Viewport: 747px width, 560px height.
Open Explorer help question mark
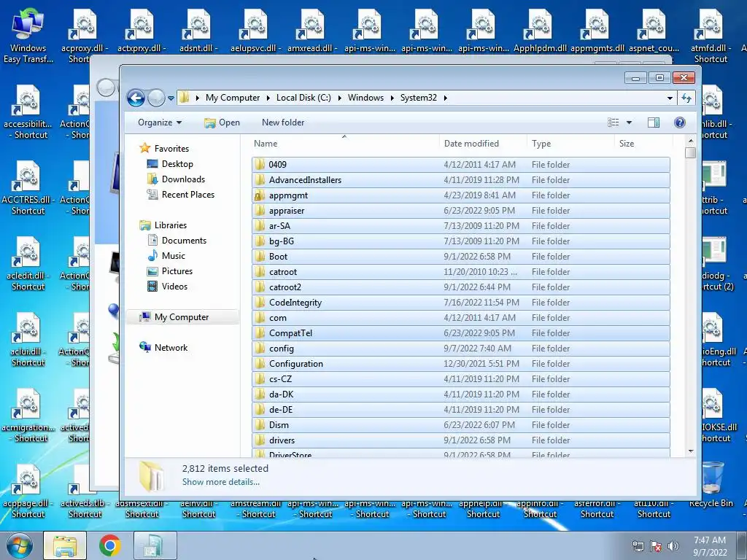point(680,122)
